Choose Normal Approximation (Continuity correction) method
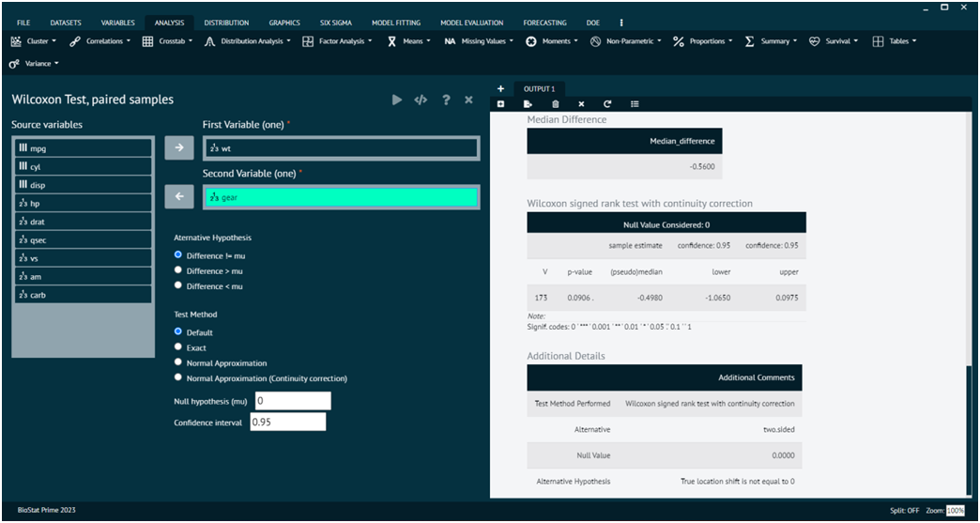 click(178, 377)
